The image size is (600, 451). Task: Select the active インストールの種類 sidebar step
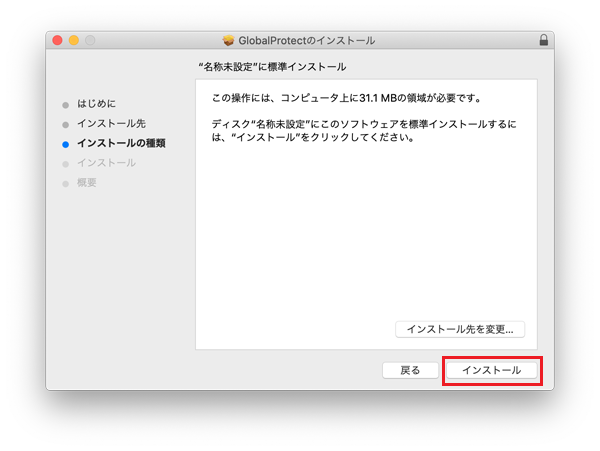point(121,143)
